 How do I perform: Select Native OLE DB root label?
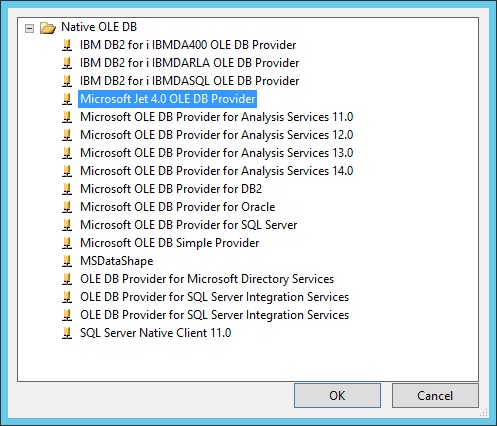[99, 27]
